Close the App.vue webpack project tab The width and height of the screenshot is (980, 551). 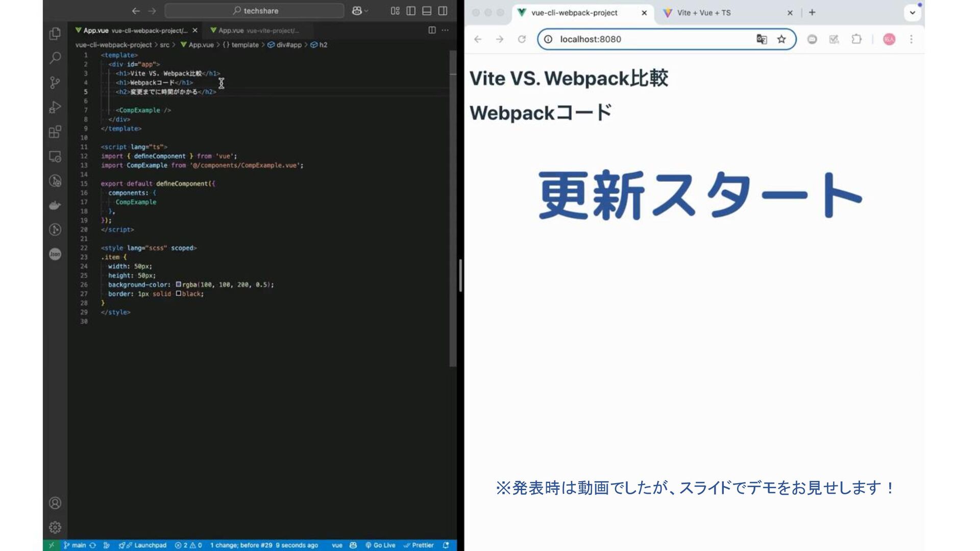195,31
